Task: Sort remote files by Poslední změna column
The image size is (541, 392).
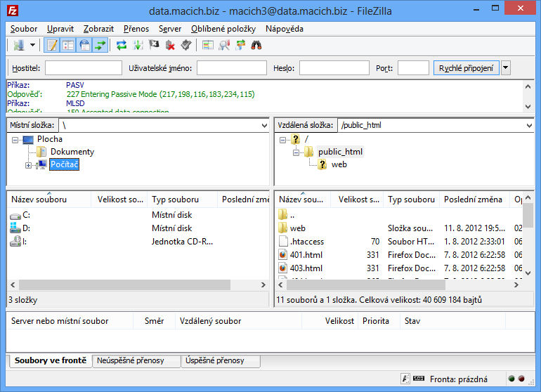Action: (472, 200)
